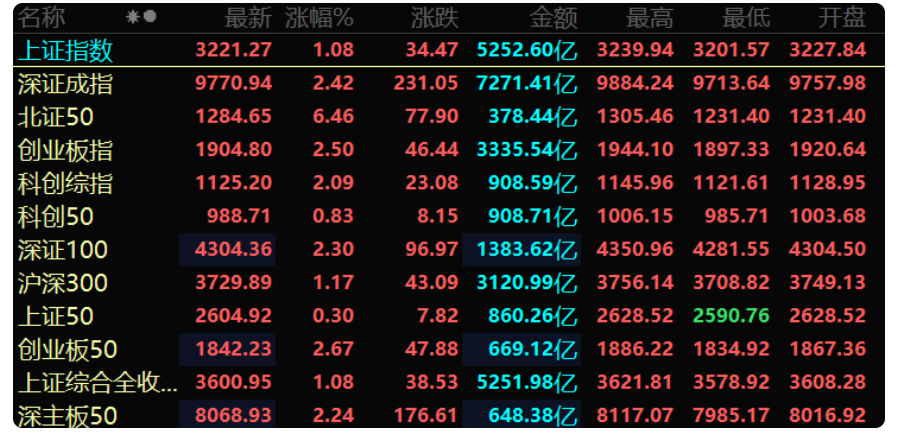
Task: Select the 科创综指 row name
Action: [65, 184]
